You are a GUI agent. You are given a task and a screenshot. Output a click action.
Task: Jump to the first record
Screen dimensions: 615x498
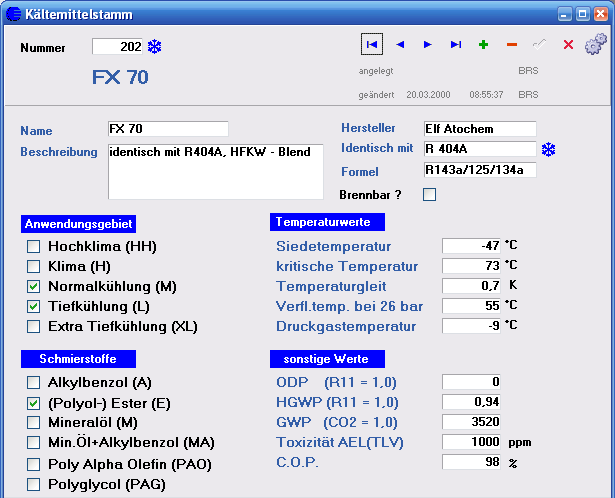371,45
